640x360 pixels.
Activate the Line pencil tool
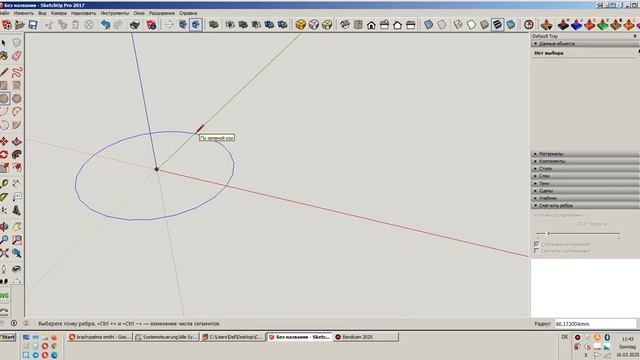click(x=4, y=73)
